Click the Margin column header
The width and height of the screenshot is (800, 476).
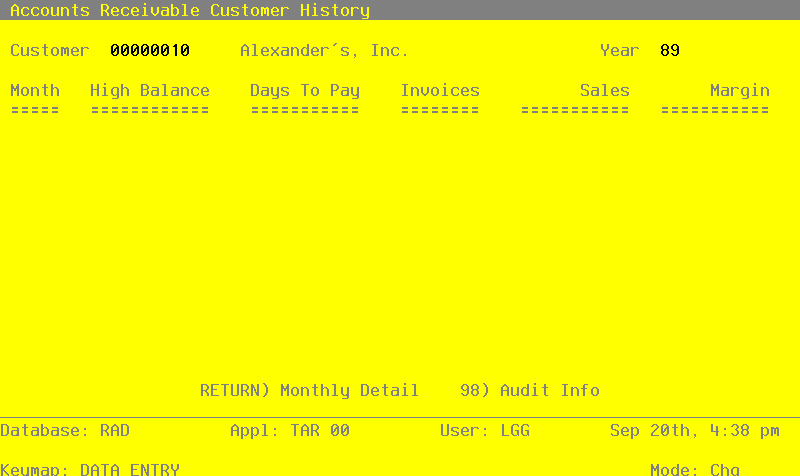coord(740,90)
